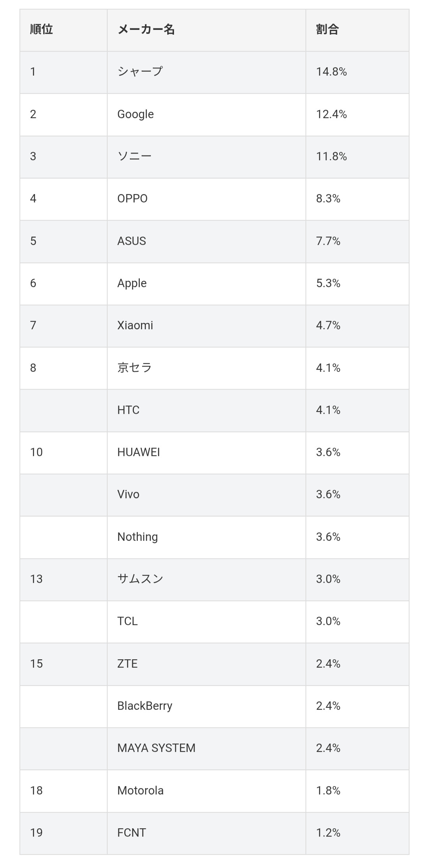Select the ソニー table cell
This screenshot has height=868, width=429.
coord(134,156)
